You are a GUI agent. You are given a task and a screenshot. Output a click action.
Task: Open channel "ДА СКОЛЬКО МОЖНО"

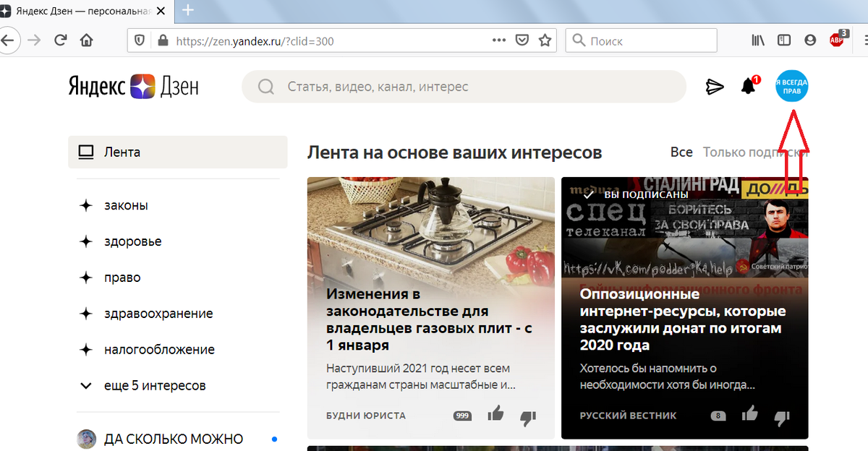tap(174, 439)
